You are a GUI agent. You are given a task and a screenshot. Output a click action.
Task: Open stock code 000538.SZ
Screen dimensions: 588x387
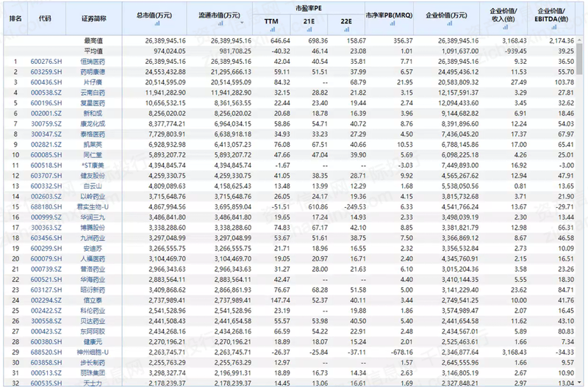click(46, 93)
